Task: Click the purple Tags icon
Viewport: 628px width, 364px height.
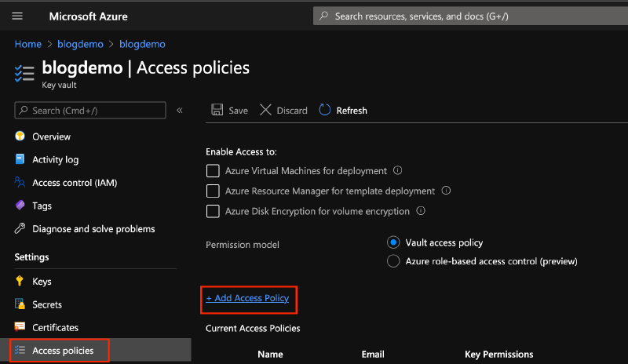Action: pyautogui.click(x=20, y=206)
